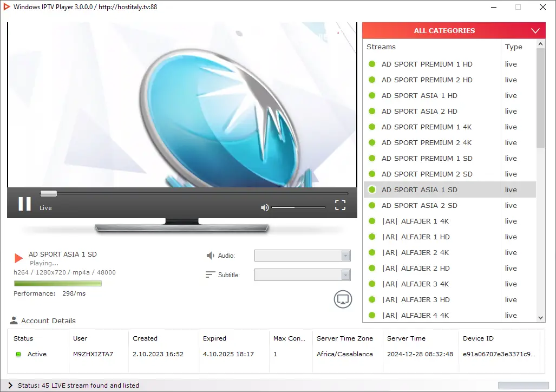
Task: Click the Africa/Casablanca time zone value
Action: tap(345, 354)
